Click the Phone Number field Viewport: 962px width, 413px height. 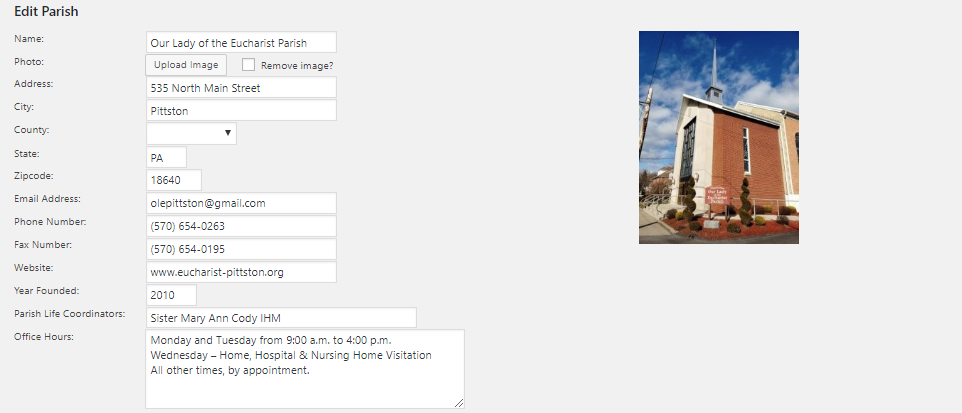(x=241, y=226)
